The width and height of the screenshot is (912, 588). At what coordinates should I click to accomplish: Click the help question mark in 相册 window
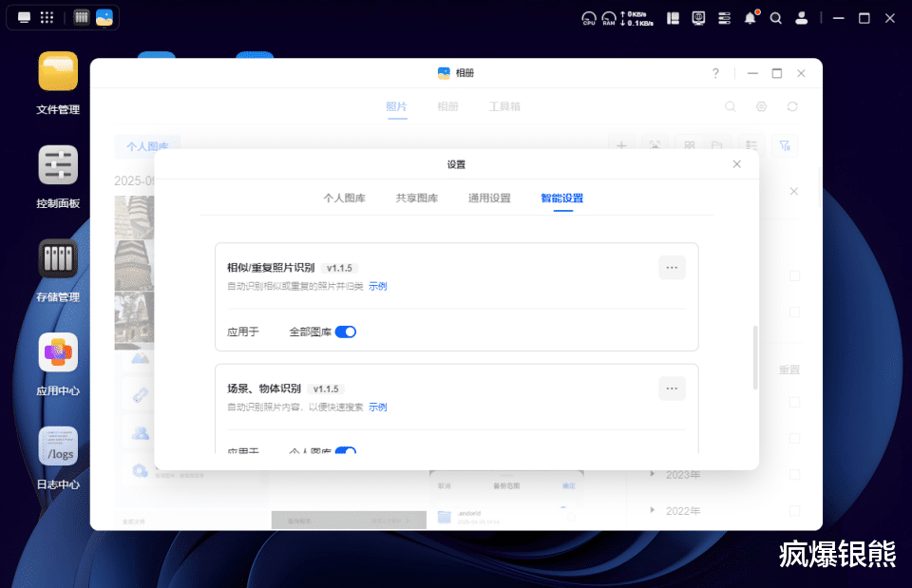point(715,73)
